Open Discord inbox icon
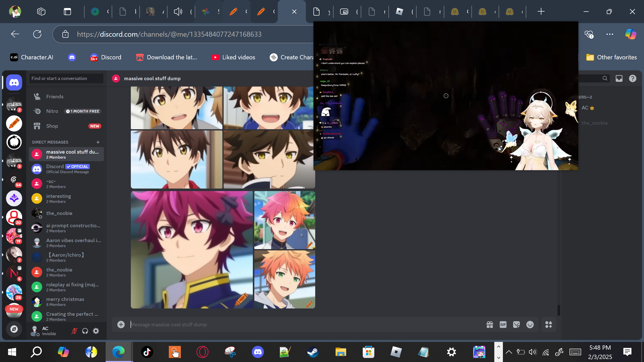644x362 pixels. pos(619,78)
